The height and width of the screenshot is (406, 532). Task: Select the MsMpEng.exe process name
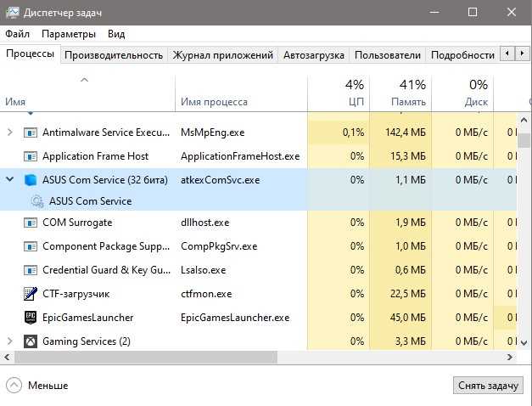click(212, 133)
